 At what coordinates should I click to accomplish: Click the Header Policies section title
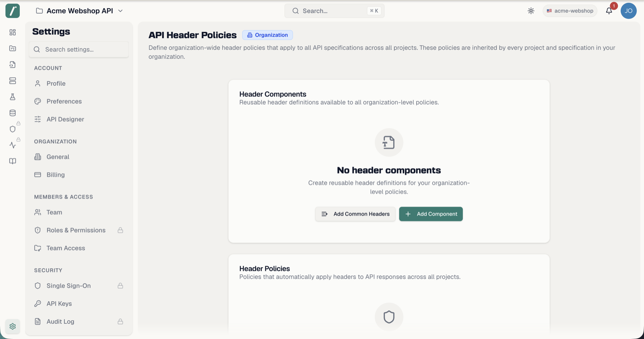[264, 268]
